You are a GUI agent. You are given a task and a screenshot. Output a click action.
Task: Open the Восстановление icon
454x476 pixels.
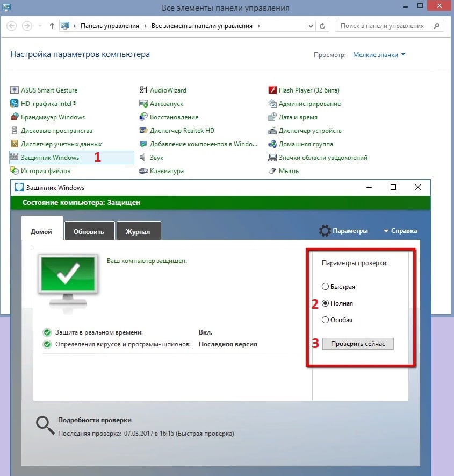click(x=143, y=117)
